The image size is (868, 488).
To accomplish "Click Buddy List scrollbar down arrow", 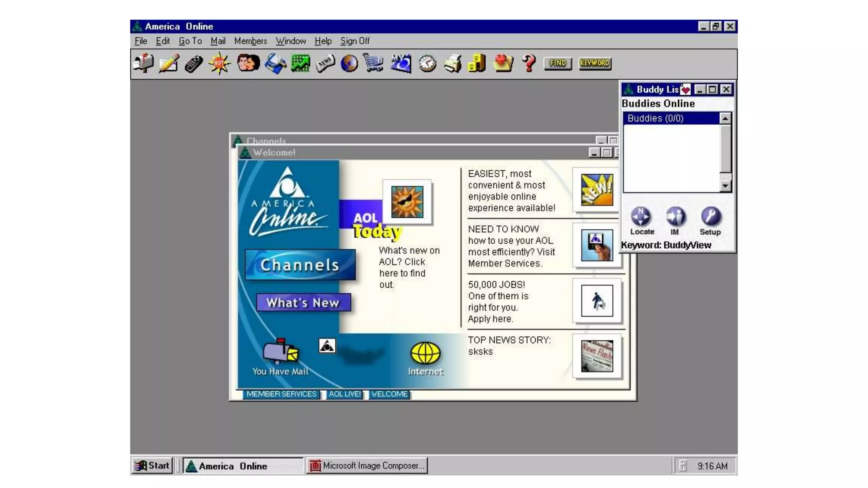I will pyautogui.click(x=725, y=186).
